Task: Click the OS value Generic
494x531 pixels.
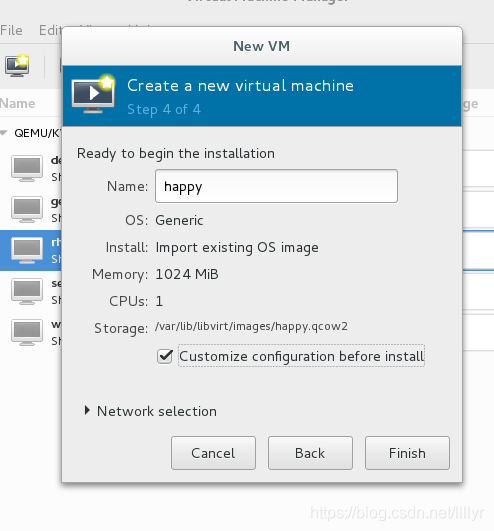Action: coord(179,220)
